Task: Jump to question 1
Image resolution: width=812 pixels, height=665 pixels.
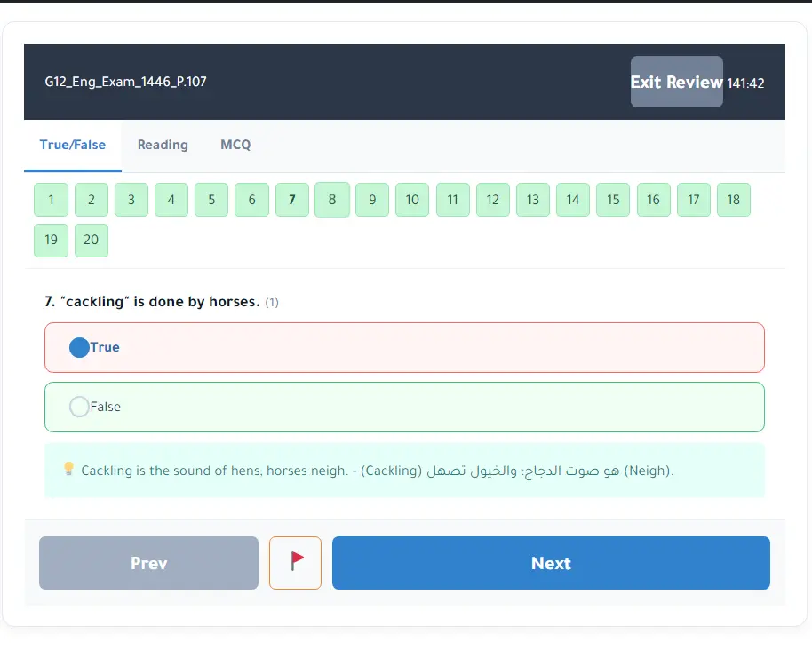Action: coord(52,200)
